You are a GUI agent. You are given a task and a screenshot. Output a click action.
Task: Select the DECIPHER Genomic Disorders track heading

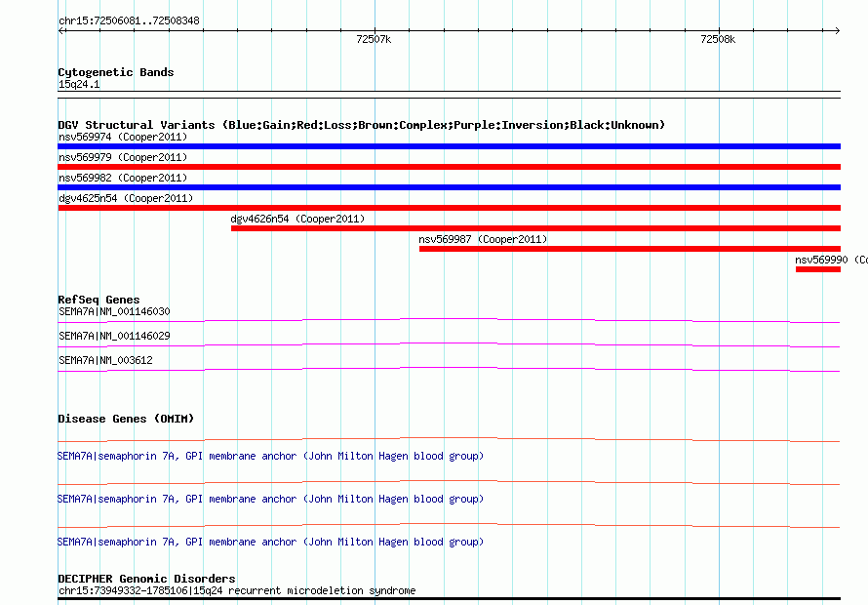[x=146, y=579]
